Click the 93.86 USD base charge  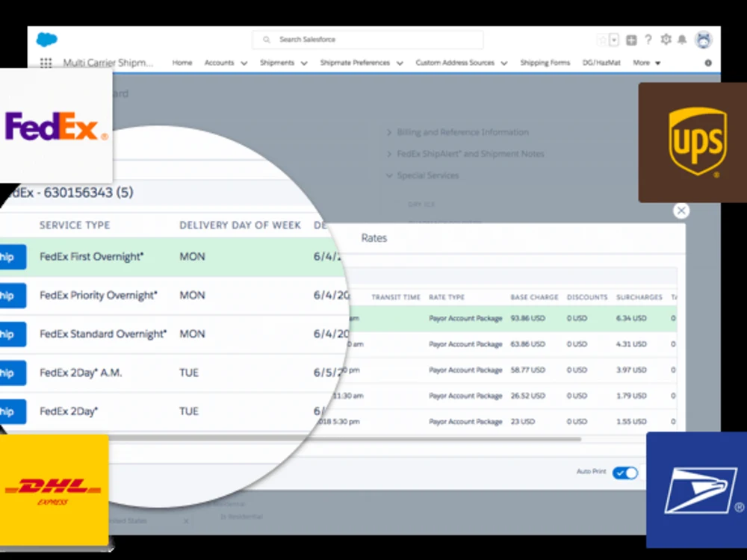pos(527,318)
